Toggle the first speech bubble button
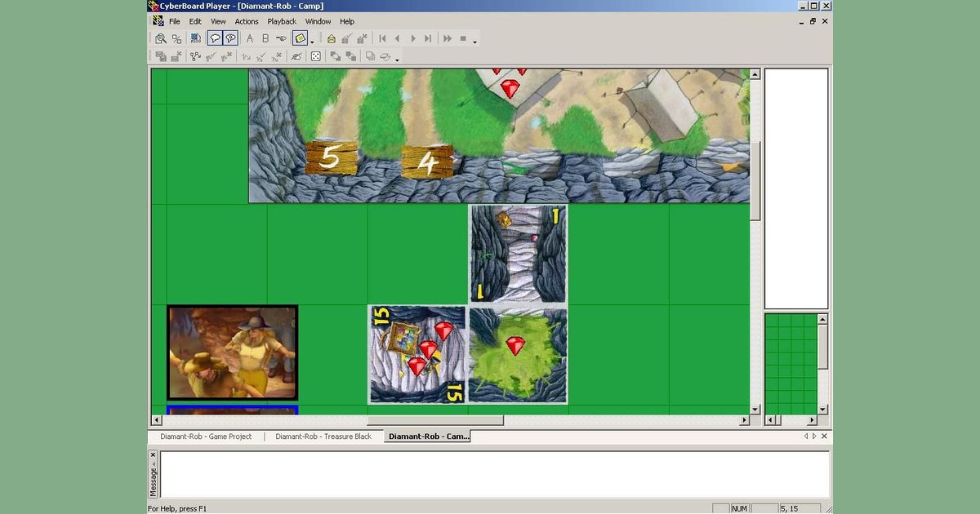The height and width of the screenshot is (514, 980). pos(215,38)
